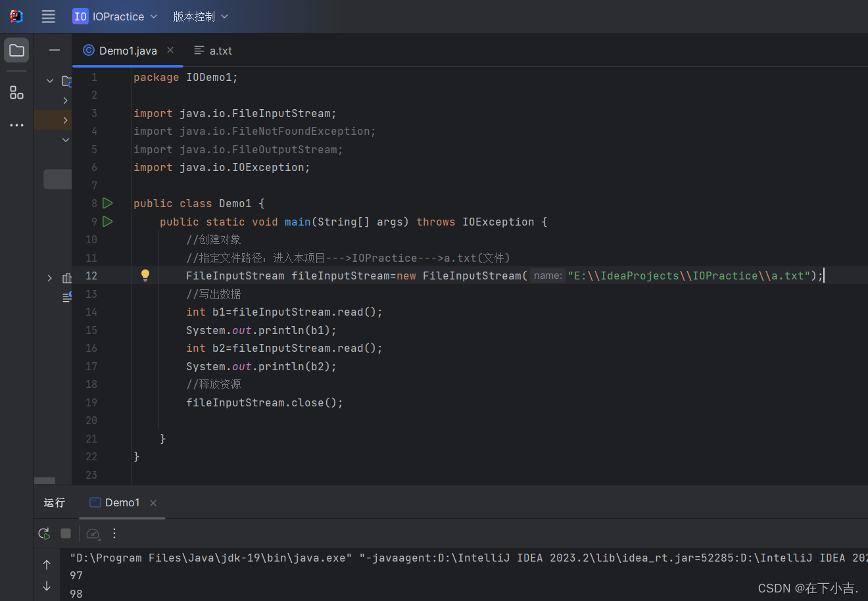Click the FileNotFoundException import line

click(254, 131)
